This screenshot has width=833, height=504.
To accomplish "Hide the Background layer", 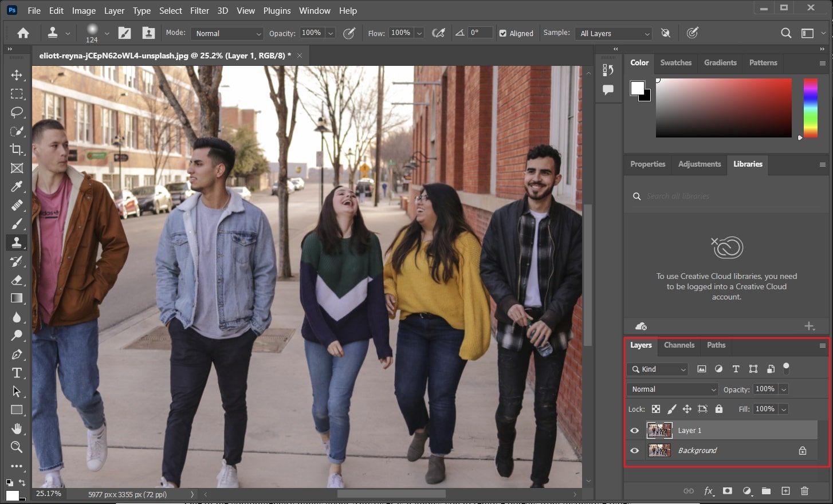I will [634, 450].
